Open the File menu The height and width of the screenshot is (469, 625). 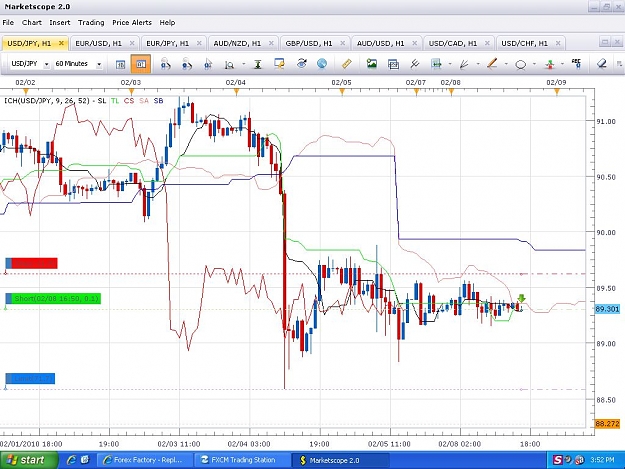(8, 23)
